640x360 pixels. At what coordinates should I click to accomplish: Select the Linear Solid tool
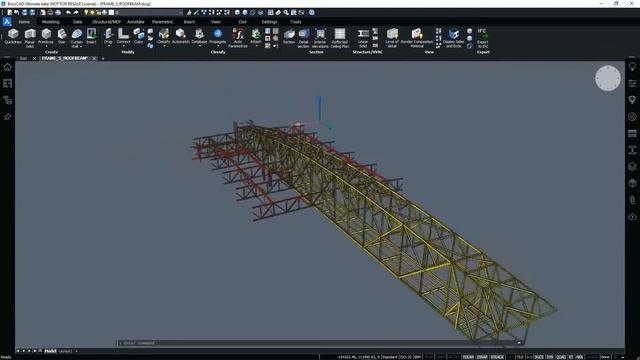click(x=363, y=38)
